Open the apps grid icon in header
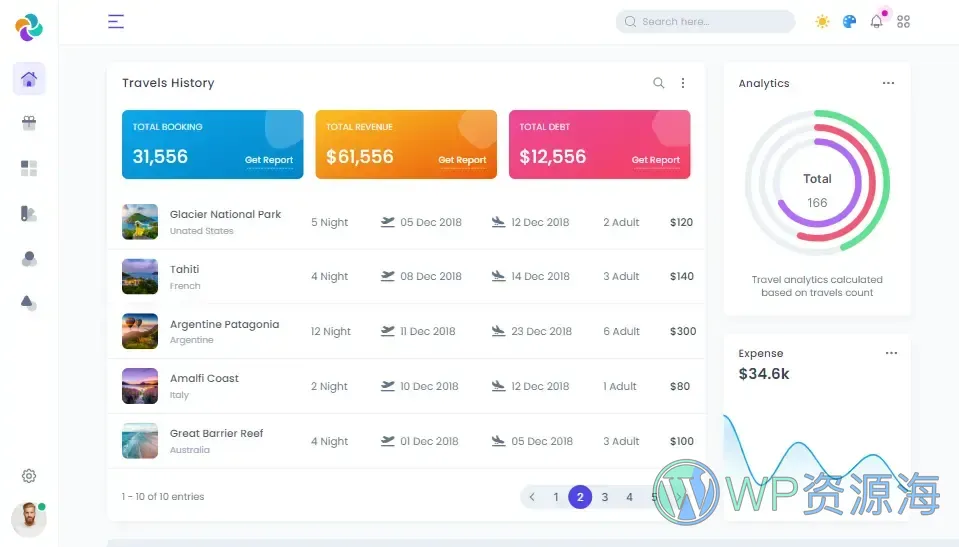Image resolution: width=959 pixels, height=547 pixels. click(903, 21)
